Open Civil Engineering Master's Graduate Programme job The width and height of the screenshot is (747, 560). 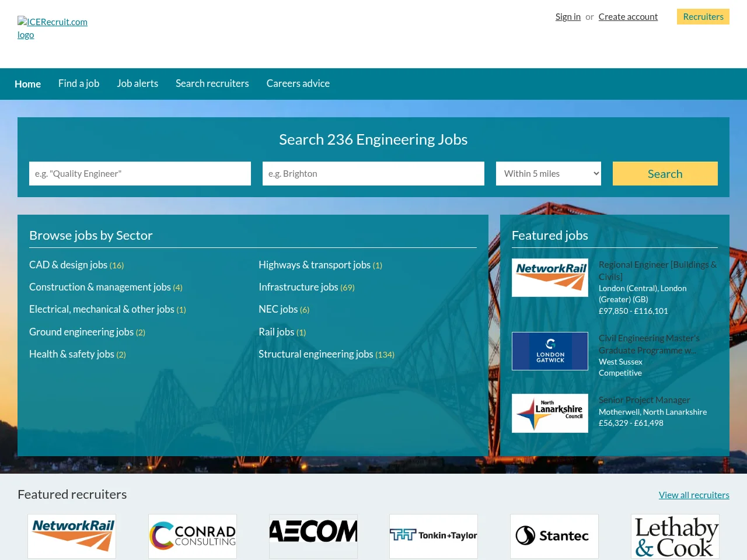tap(649, 344)
